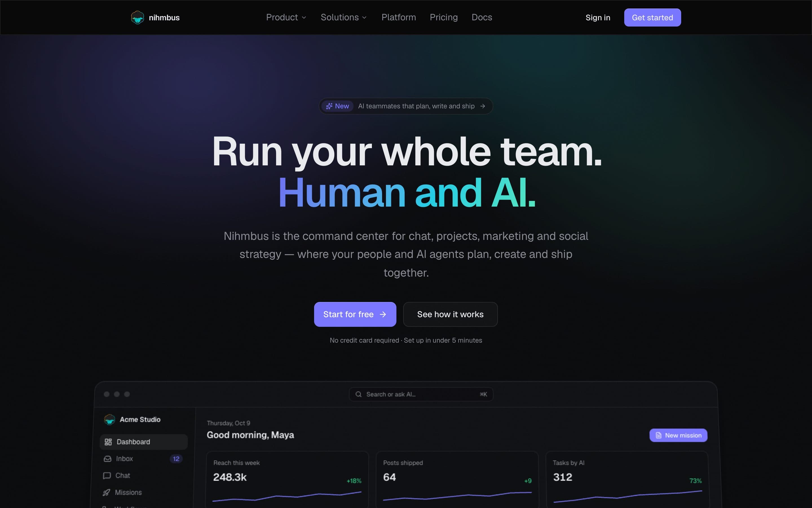
Task: Open the Docs link
Action: click(482, 17)
